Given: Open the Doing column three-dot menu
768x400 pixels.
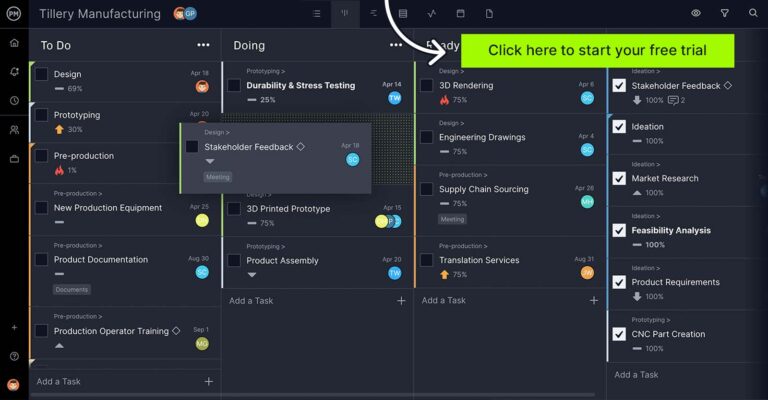Looking at the screenshot, I should tap(396, 45).
